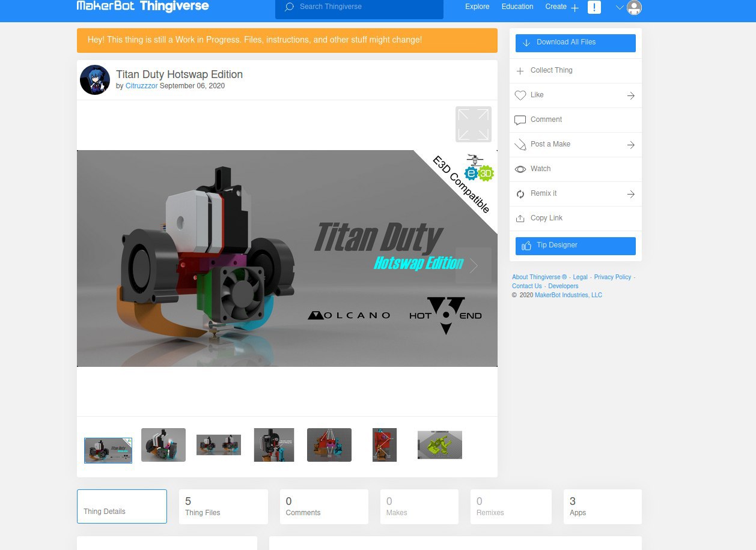Select fifth thumbnail with red lines

coord(329,445)
